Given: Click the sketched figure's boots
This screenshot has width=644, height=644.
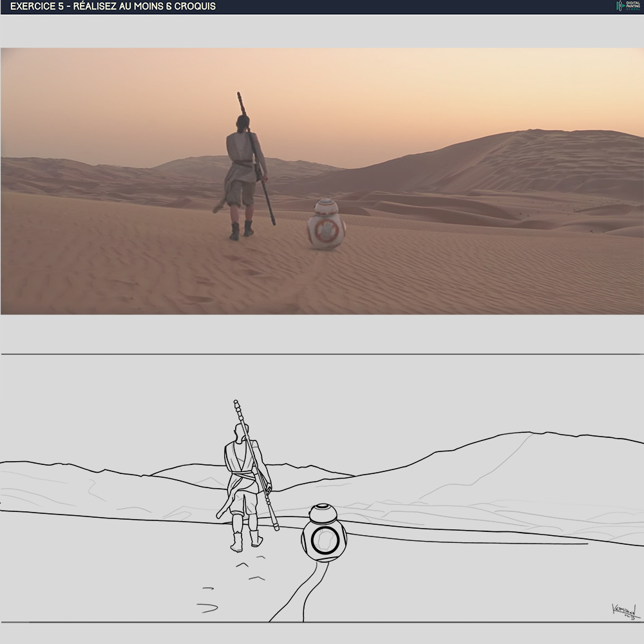Looking at the screenshot, I should (246, 541).
